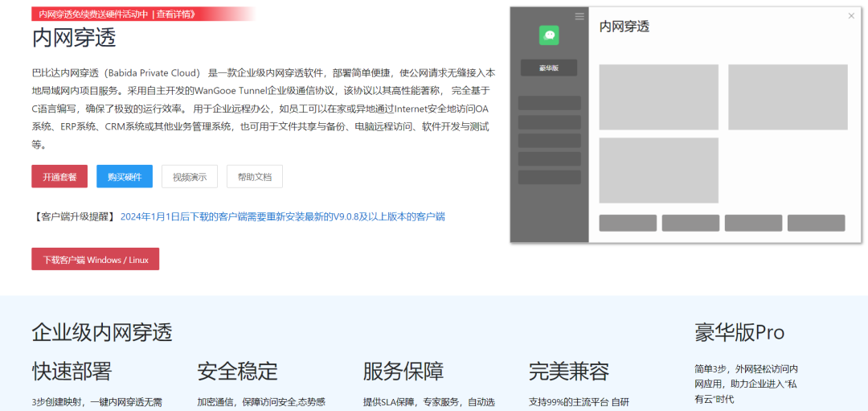Click the green WeChat icon in mockup sidebar
The width and height of the screenshot is (868, 411).
point(549,35)
